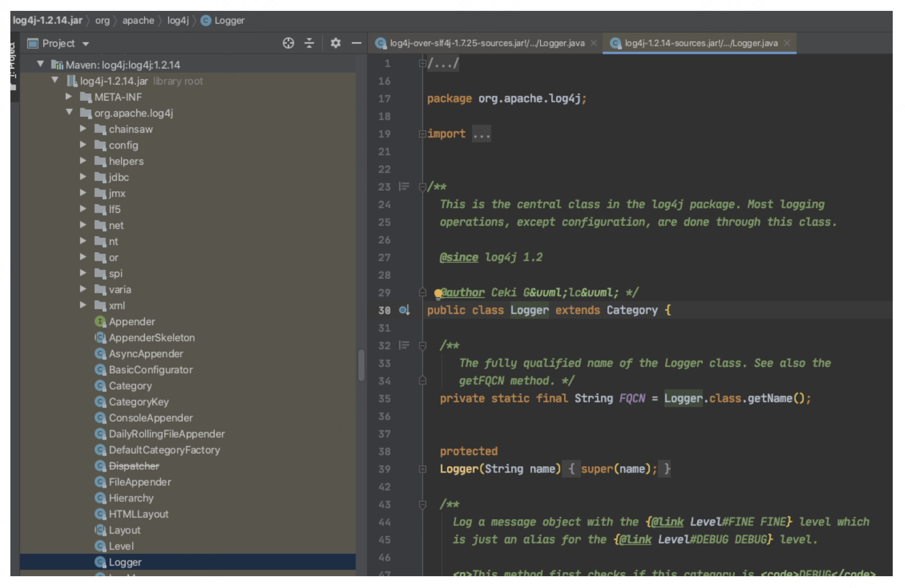
Task: Click the AppenderSkeleton class icon
Action: [x=100, y=337]
